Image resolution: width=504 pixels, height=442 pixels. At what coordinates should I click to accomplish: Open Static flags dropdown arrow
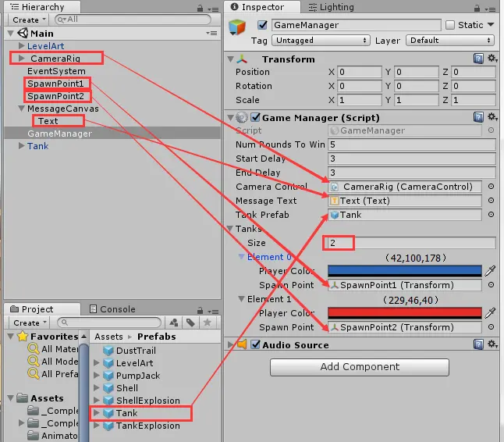coord(491,25)
